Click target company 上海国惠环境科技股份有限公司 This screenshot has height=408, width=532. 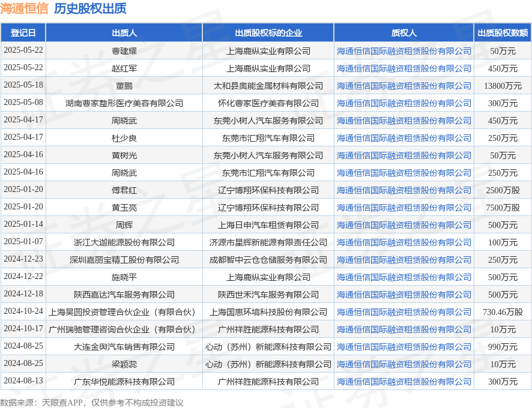268,312
